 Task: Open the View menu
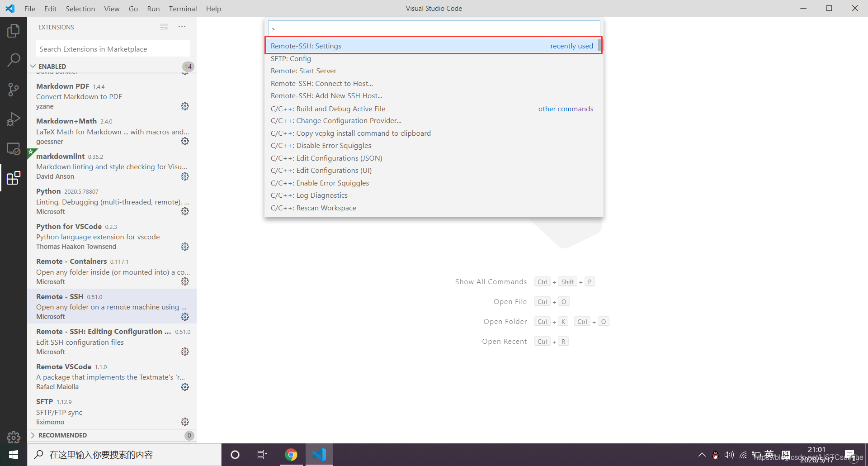click(112, 9)
